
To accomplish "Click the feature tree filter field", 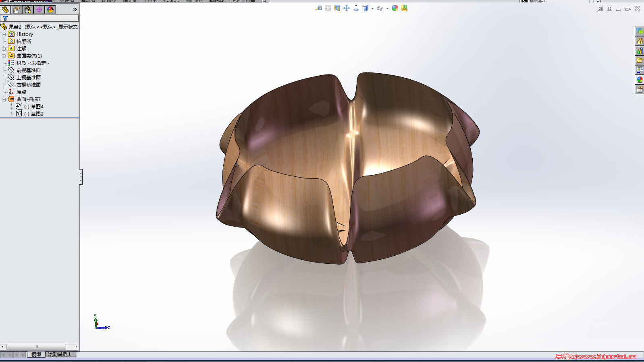I will 39,18.
